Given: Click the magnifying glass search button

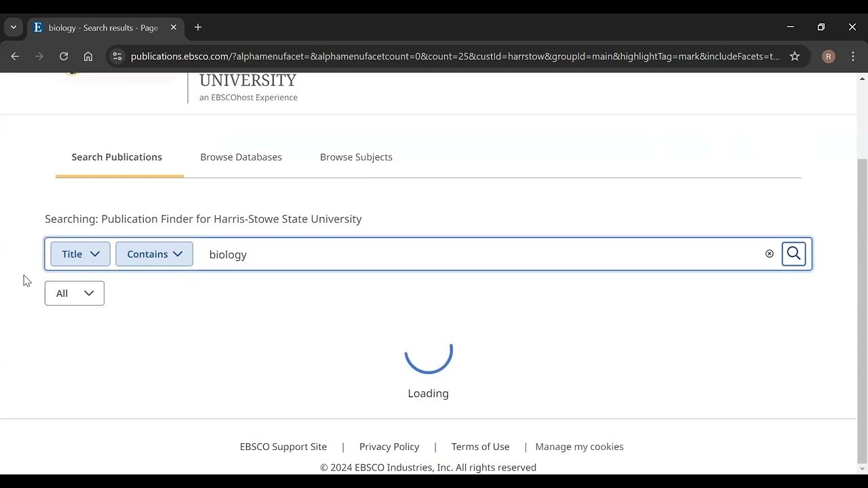Looking at the screenshot, I should click(793, 254).
